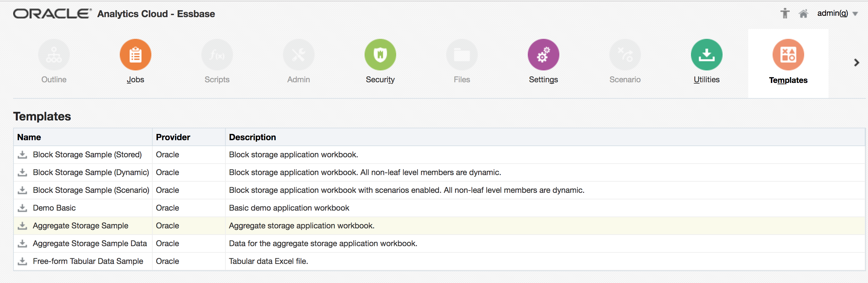Click the accessibility person icon

785,13
